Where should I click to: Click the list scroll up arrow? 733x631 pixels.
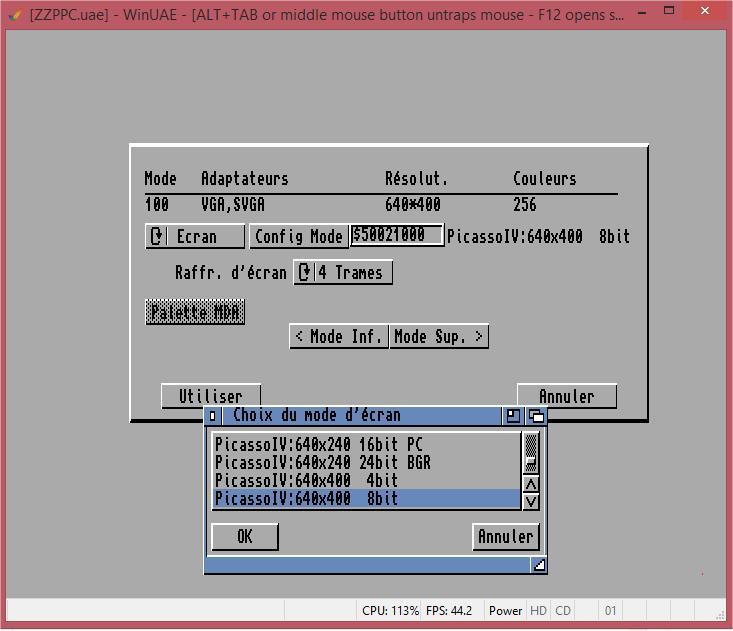tap(531, 484)
